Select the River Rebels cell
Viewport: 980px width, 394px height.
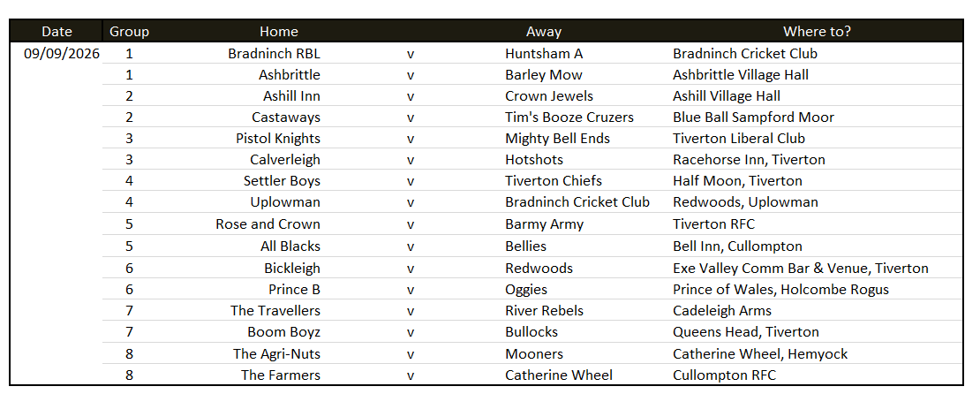click(x=545, y=311)
